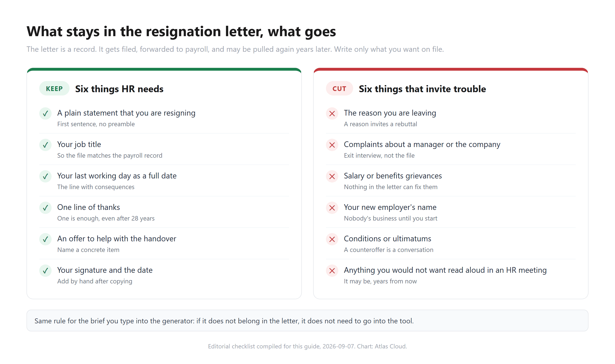This screenshot has width=615, height=364.
Task: Click the 'Six things HR needs' heading
Action: (119, 89)
